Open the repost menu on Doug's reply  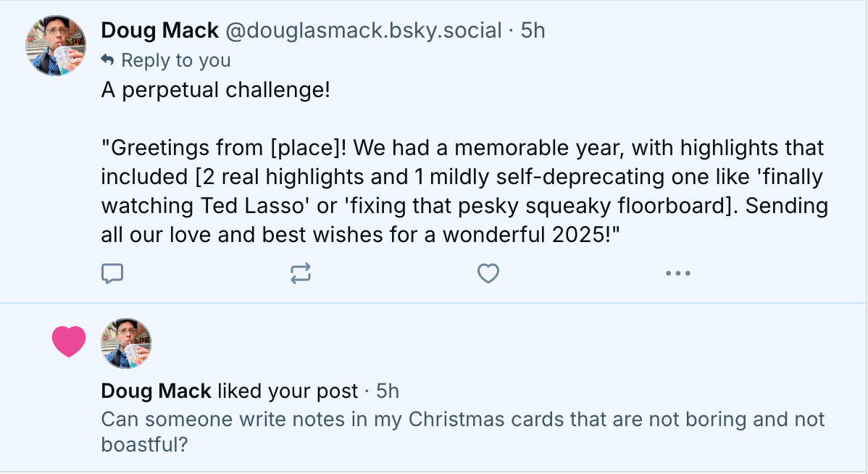coord(300,273)
